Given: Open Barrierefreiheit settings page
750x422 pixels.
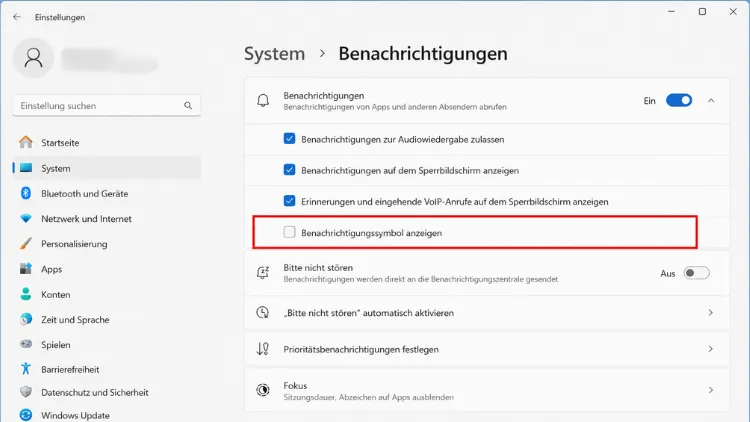Looking at the screenshot, I should pyautogui.click(x=107, y=369).
